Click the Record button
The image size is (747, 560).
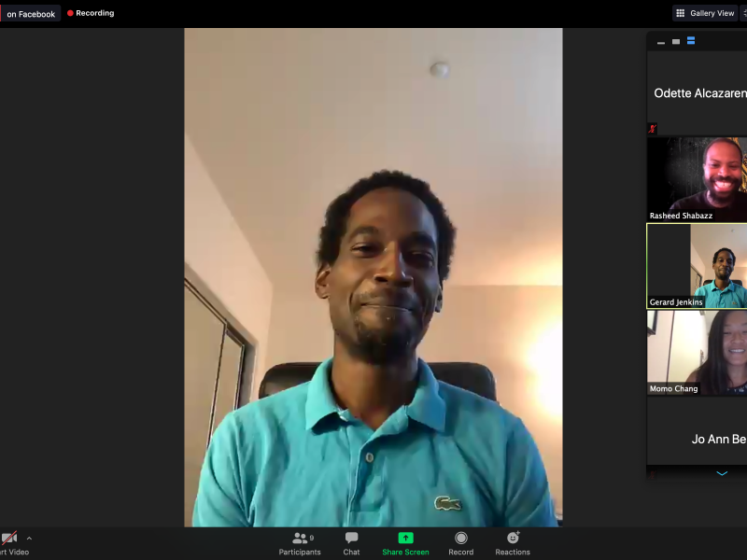[460, 544]
